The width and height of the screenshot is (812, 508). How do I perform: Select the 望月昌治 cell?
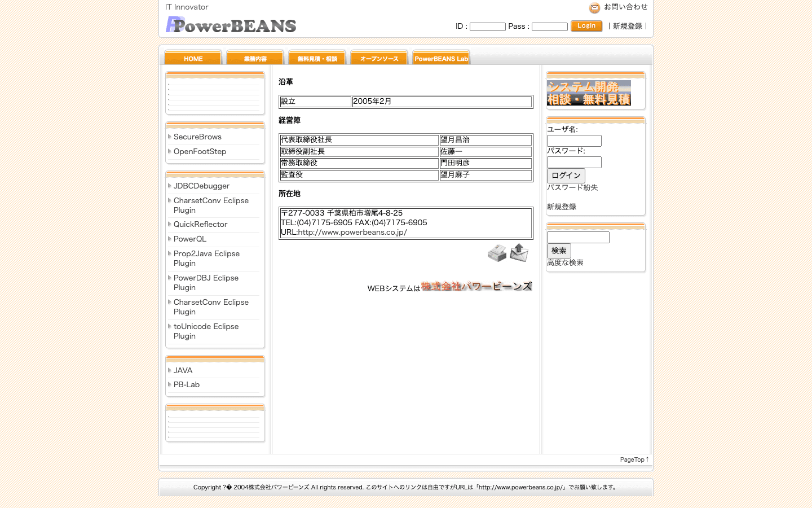pyautogui.click(x=486, y=140)
